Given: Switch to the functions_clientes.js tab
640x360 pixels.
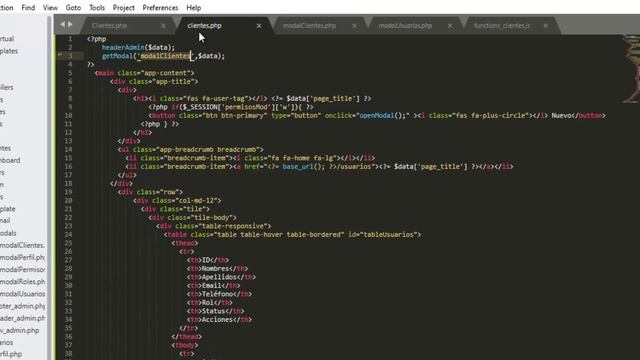Looking at the screenshot, I should click(x=502, y=25).
